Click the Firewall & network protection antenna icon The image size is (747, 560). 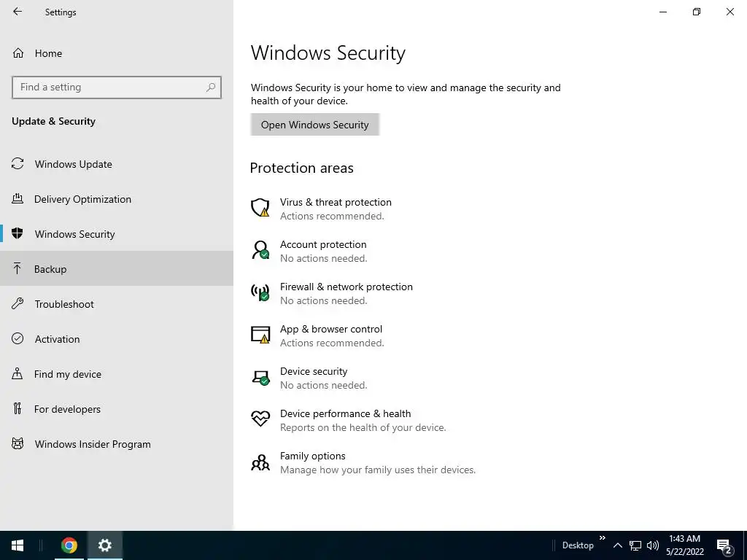[260, 292]
